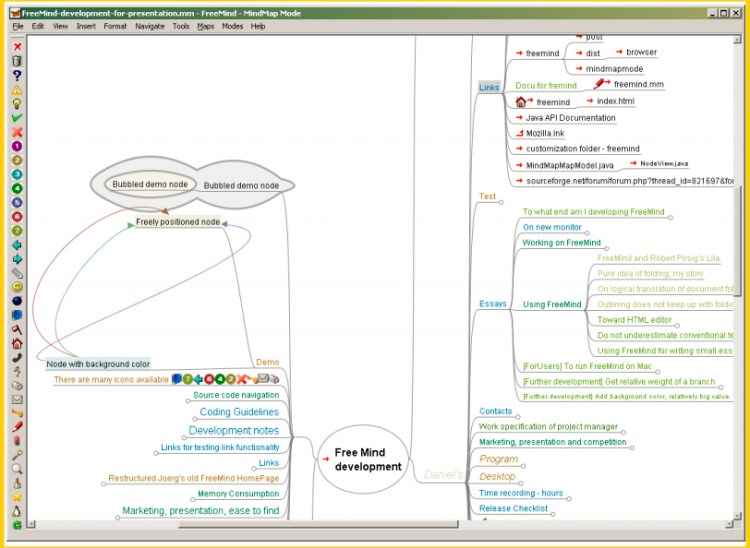Viewport: 750px width, 548px height.
Task: Open the Format menu
Action: pyautogui.click(x=115, y=26)
